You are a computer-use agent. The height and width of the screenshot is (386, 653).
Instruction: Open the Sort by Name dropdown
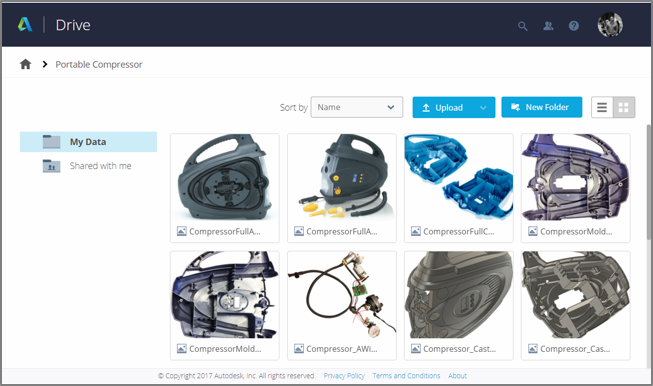click(x=356, y=107)
